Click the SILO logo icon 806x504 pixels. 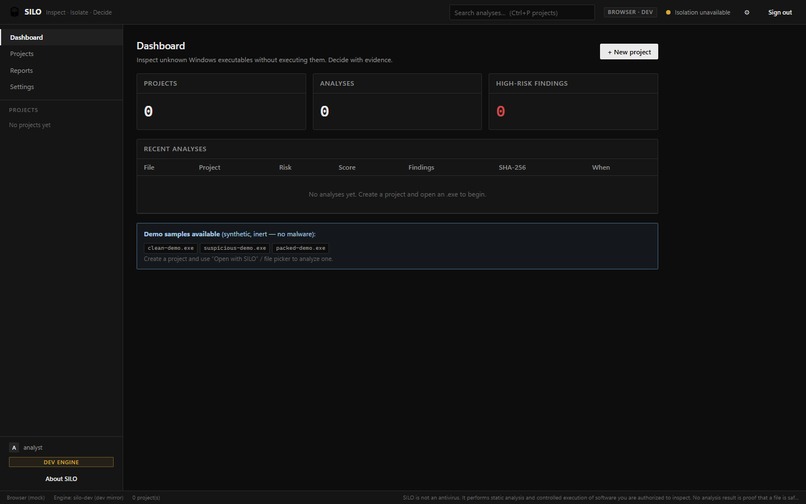click(x=14, y=12)
